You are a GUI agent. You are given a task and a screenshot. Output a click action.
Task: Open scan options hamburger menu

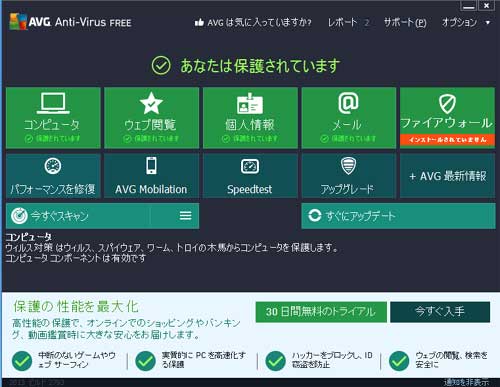186,216
